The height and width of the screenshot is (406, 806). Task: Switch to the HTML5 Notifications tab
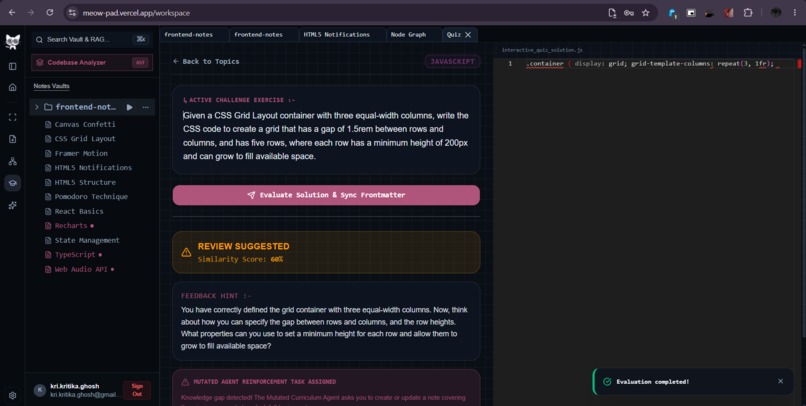[342, 34]
